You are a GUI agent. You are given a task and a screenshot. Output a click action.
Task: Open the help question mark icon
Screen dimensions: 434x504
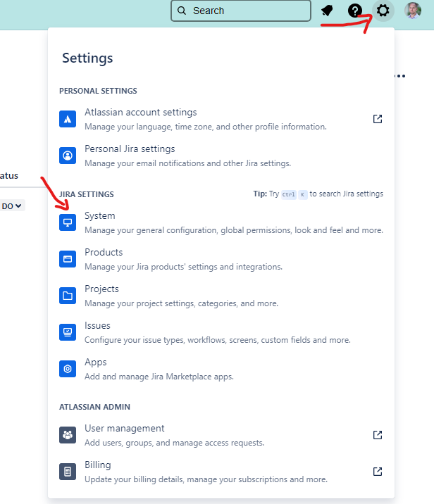click(355, 11)
